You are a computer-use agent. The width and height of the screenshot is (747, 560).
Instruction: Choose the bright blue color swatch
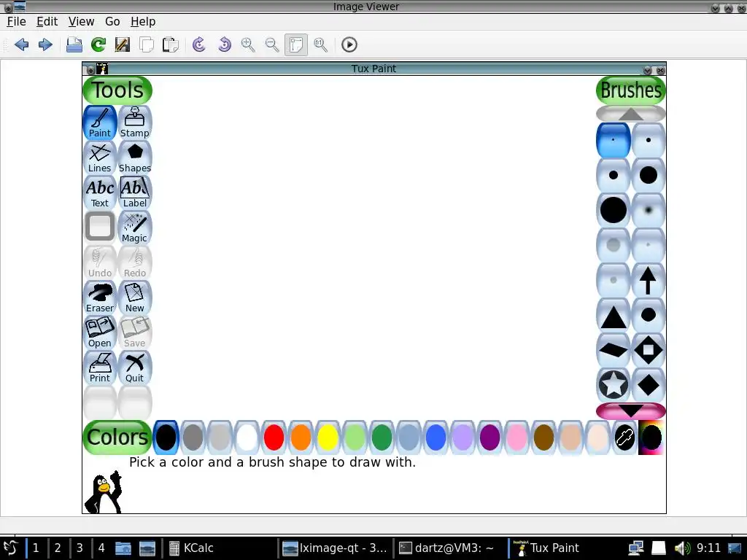click(436, 437)
